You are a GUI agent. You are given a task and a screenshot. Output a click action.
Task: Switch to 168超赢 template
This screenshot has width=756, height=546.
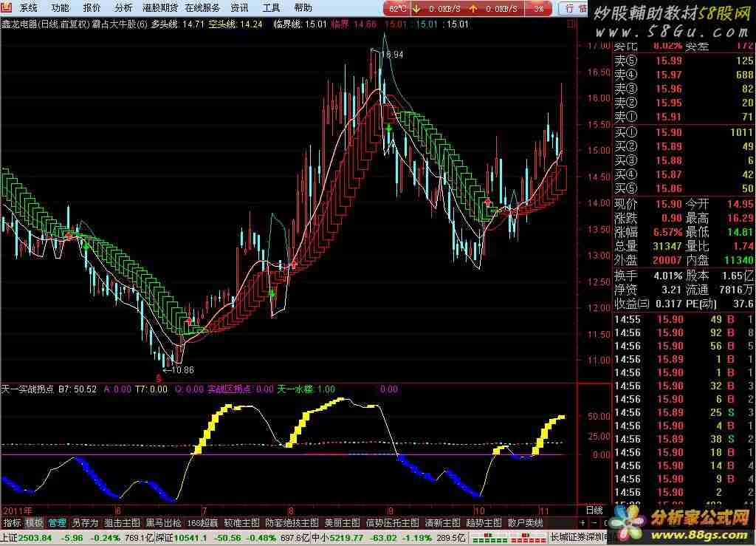202,523
